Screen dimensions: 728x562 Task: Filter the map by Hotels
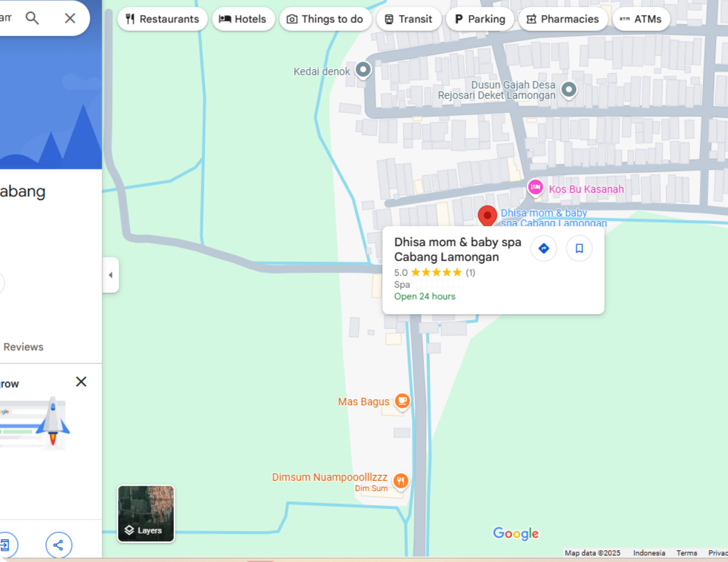click(243, 19)
